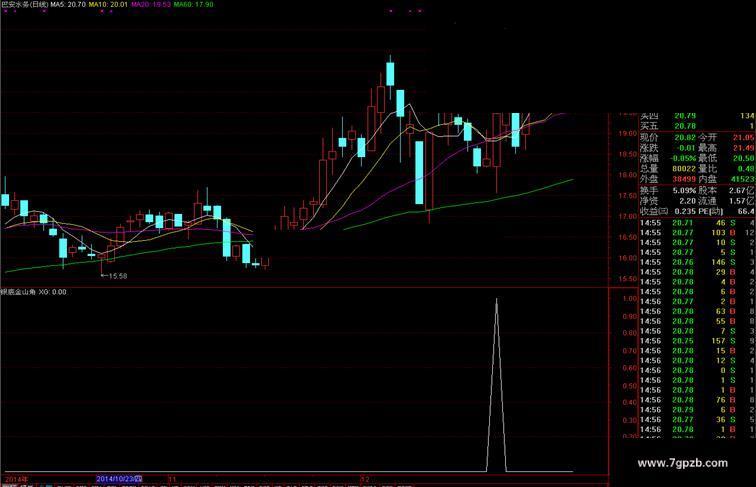Click the 涨幅 percentage value -0.05%
756x487 pixels.
(684, 158)
